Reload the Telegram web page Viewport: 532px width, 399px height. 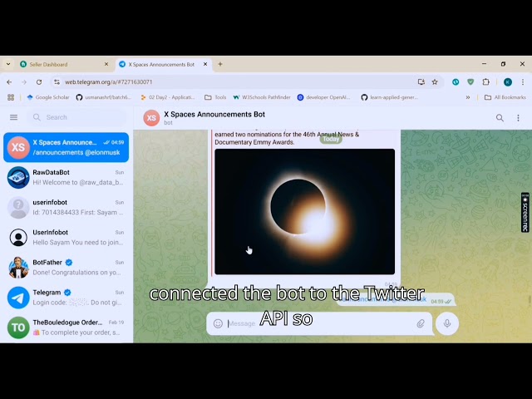[39, 82]
